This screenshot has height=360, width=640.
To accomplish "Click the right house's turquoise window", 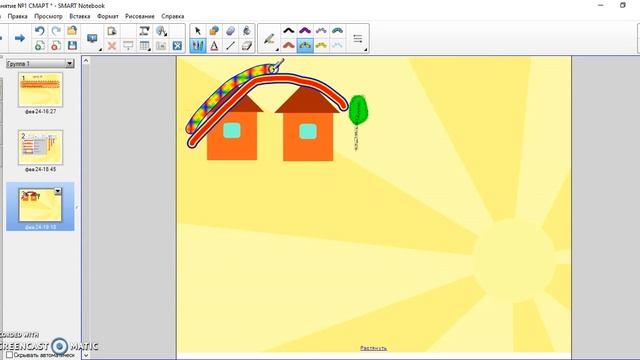I will coord(308,131).
